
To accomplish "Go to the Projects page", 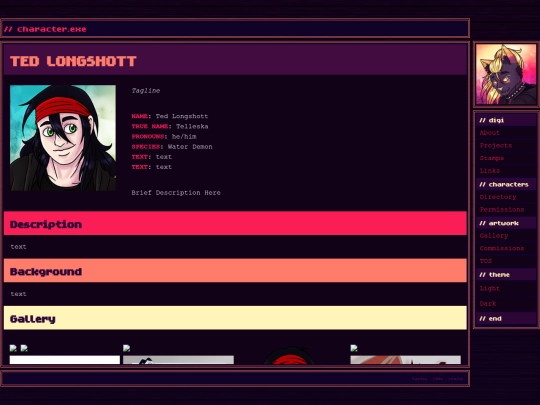I will [x=496, y=145].
